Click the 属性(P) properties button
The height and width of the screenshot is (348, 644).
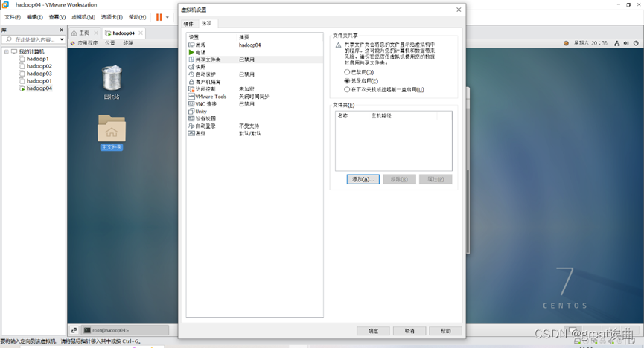[x=436, y=179]
